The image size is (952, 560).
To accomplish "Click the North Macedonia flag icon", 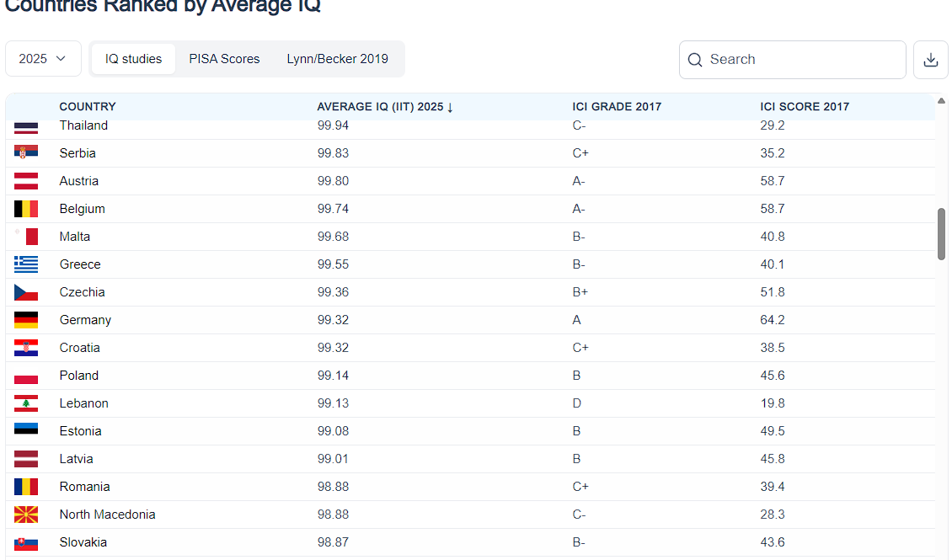I will [26, 515].
